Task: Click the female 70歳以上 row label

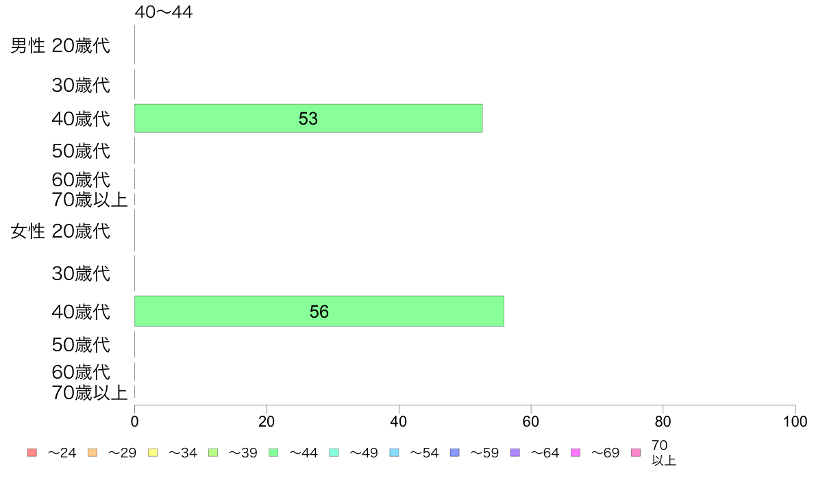Action: click(90, 392)
